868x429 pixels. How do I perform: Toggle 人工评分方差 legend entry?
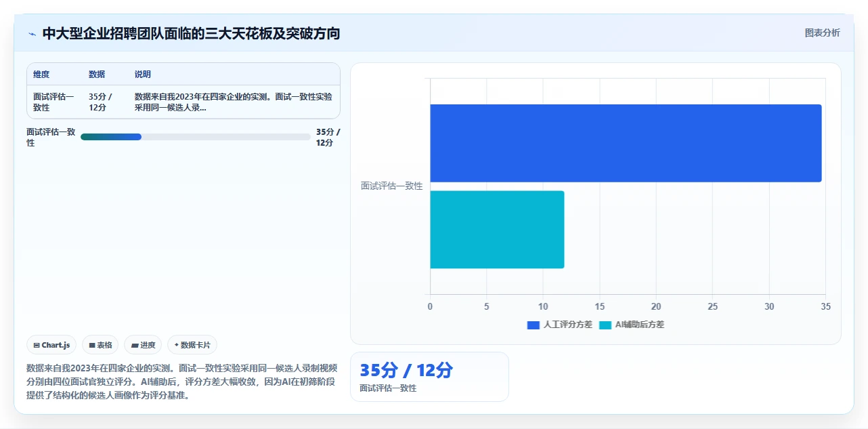pyautogui.click(x=559, y=325)
